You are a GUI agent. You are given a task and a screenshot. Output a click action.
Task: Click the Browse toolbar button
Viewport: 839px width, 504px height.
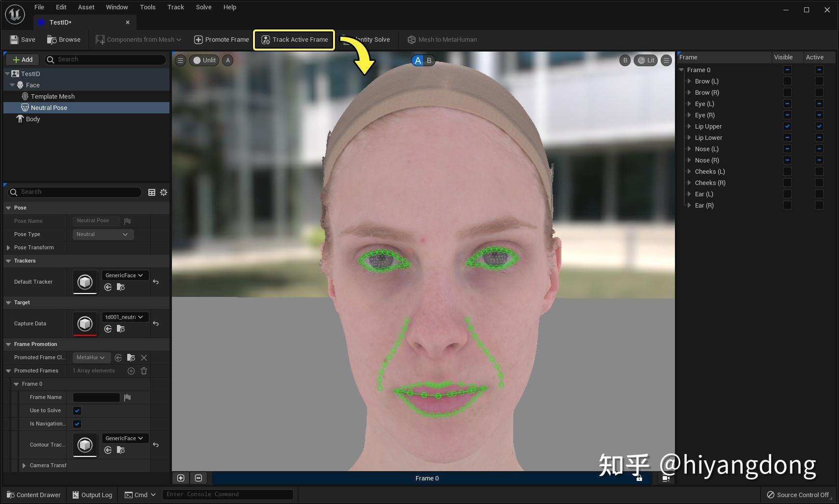click(64, 39)
